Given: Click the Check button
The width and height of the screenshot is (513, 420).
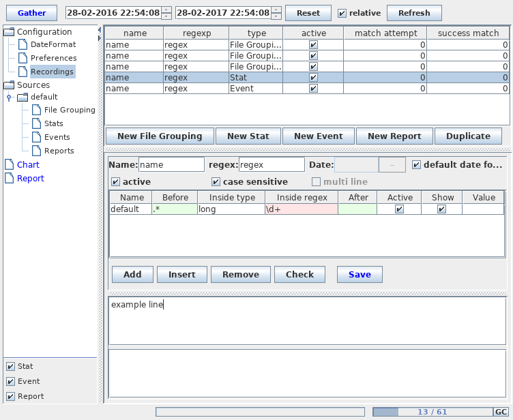Looking at the screenshot, I should (x=299, y=275).
